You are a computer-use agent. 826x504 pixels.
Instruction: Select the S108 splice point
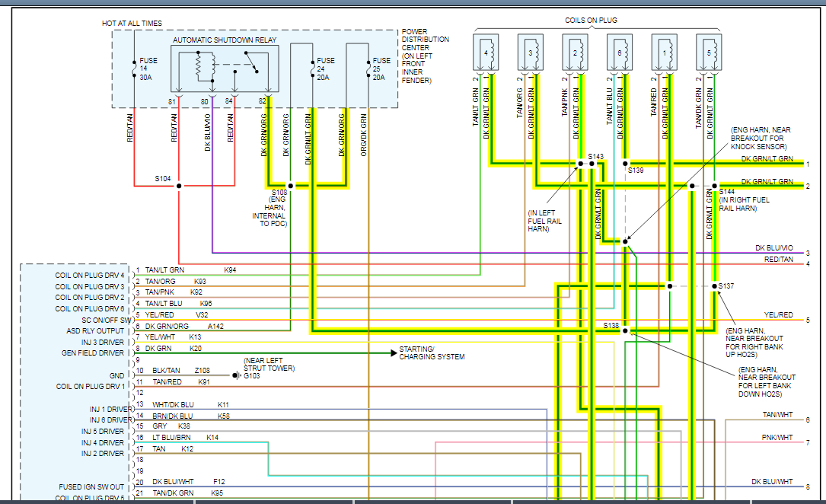coord(290,185)
